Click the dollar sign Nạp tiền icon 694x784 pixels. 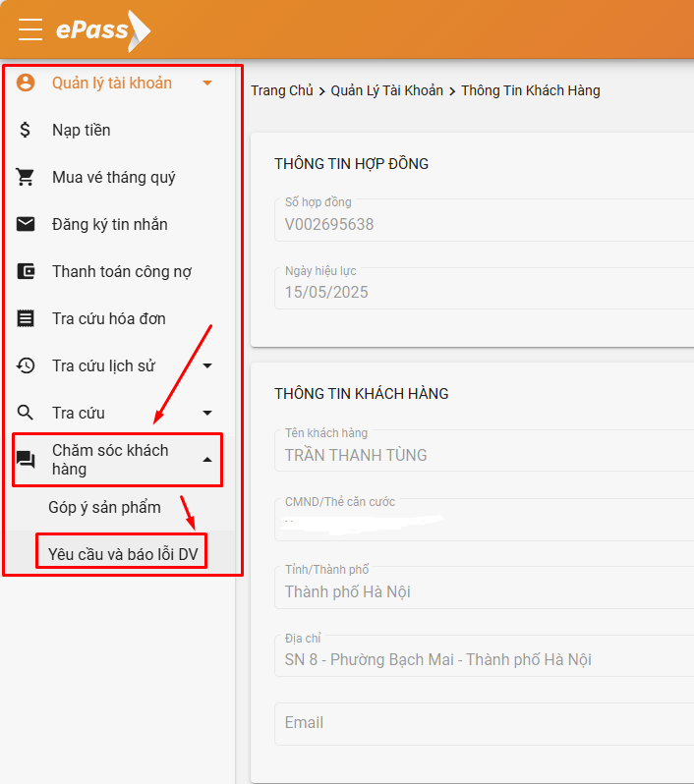coord(27,130)
